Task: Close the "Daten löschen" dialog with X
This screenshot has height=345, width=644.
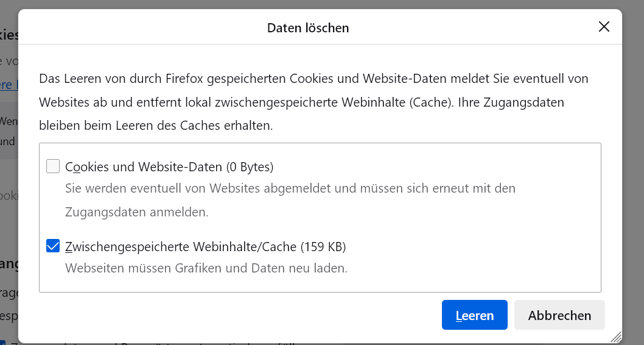Action: click(604, 27)
